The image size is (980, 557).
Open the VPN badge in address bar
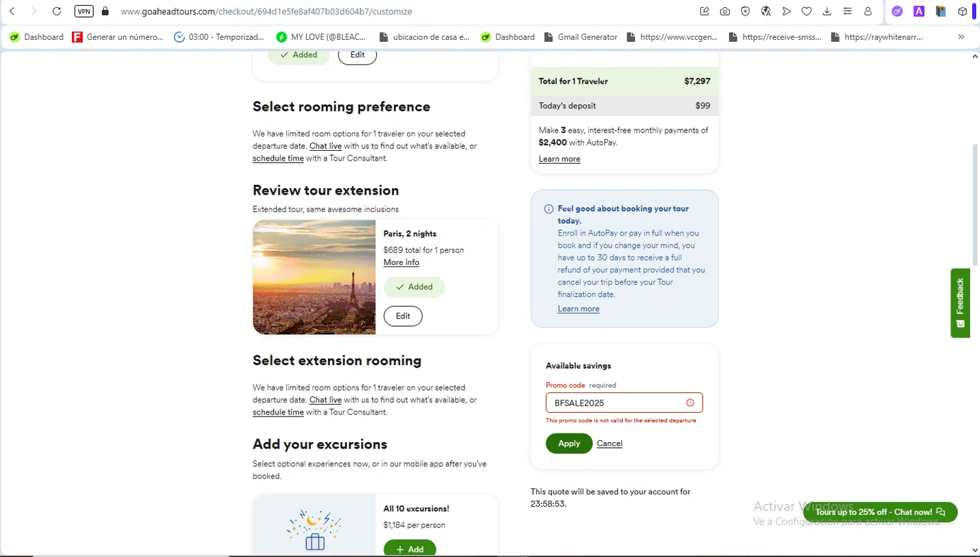(84, 11)
